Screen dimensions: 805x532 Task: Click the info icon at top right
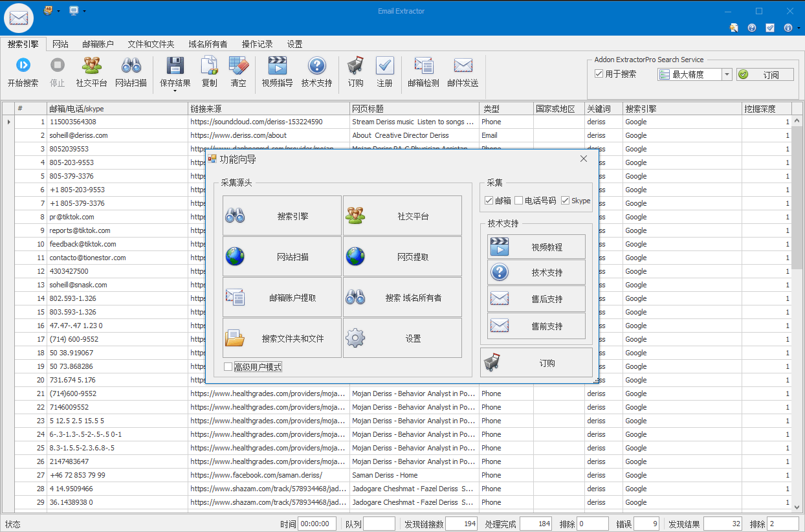788,28
